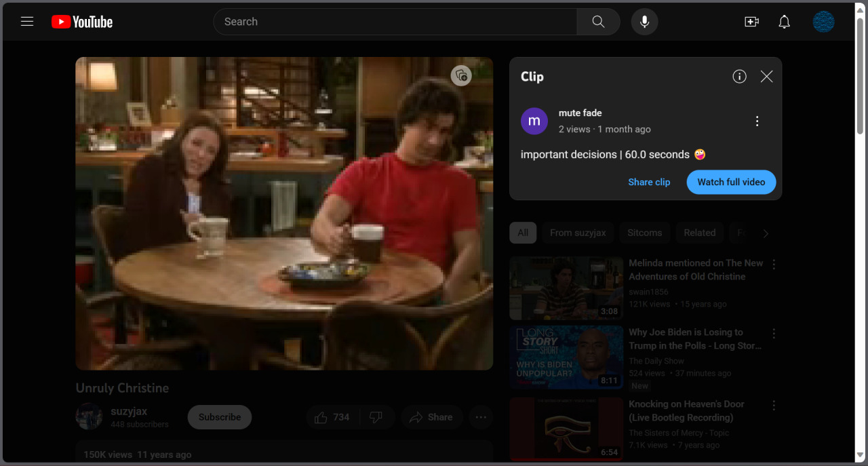Show more filter chips with right arrow
Screen dimensions: 868x466
pos(766,233)
